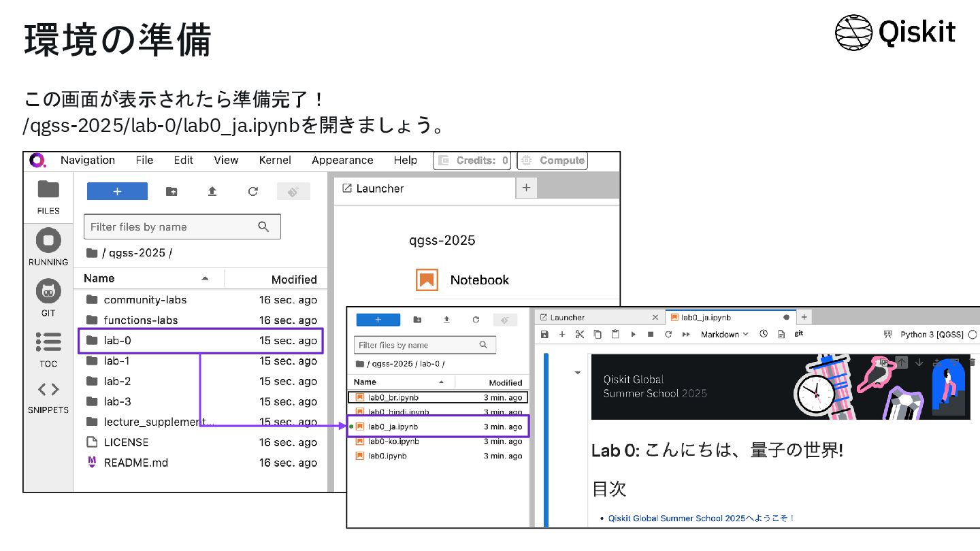The width and height of the screenshot is (980, 551).
Task: Open the Help menu
Action: [x=405, y=161]
